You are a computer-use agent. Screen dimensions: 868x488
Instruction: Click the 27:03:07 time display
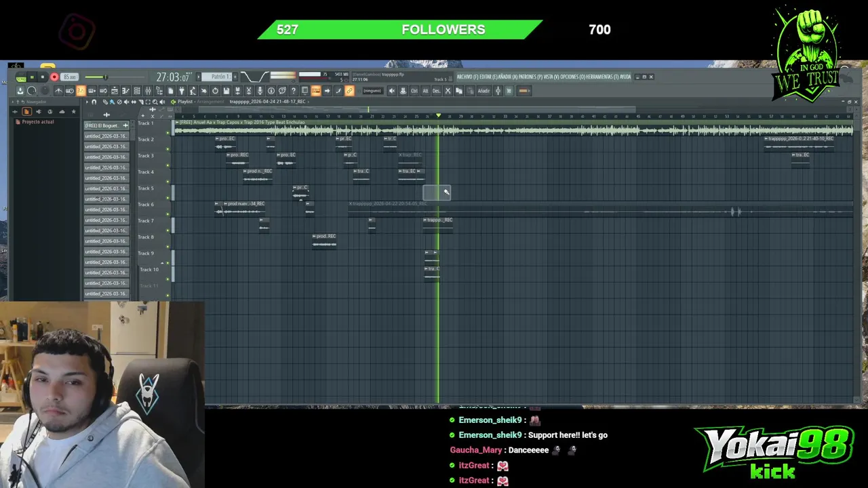point(173,77)
